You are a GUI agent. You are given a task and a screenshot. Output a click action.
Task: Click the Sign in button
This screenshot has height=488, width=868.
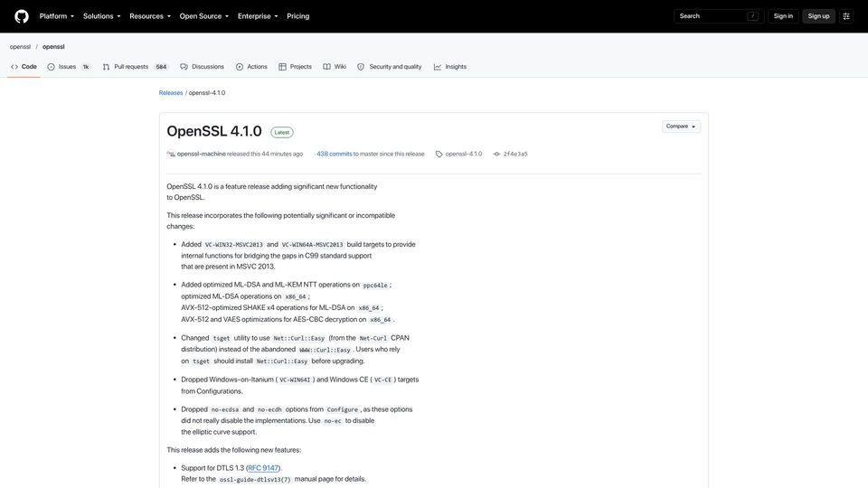pyautogui.click(x=783, y=16)
